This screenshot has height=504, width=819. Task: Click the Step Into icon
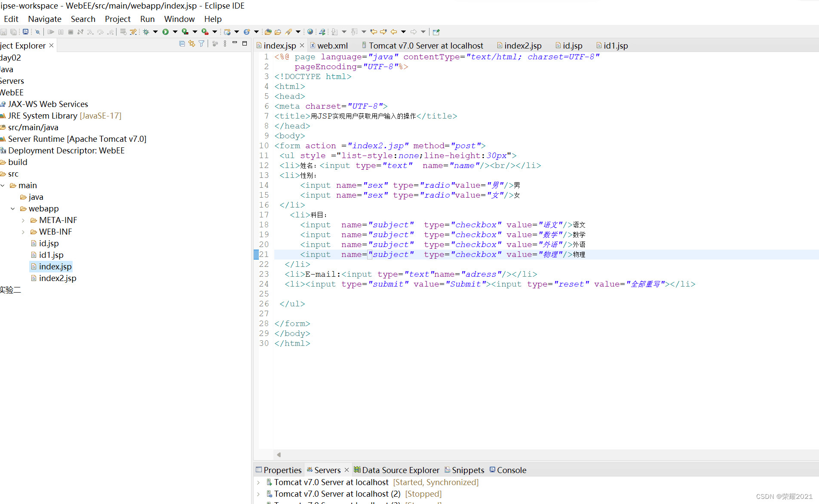[x=90, y=32]
